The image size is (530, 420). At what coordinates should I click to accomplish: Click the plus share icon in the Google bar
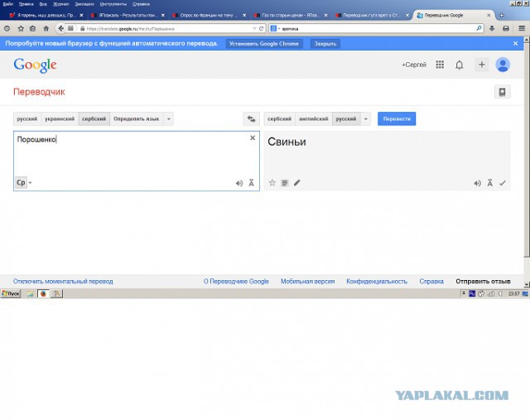(482, 65)
